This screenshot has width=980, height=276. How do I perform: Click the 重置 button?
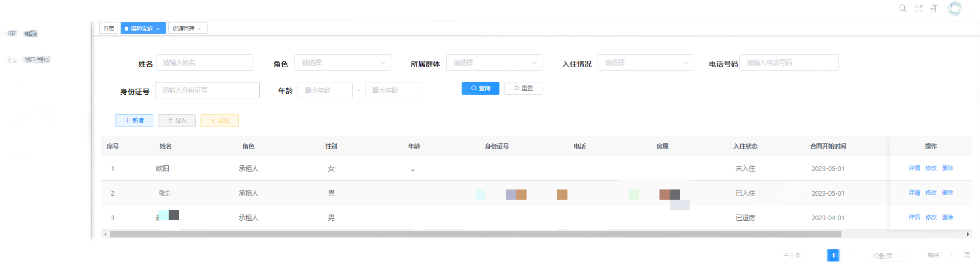(x=523, y=88)
